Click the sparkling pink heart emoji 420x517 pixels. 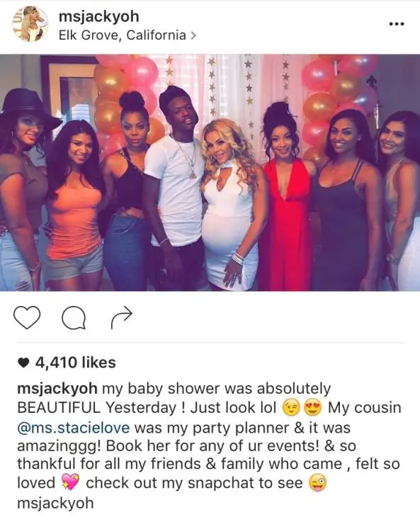71,483
